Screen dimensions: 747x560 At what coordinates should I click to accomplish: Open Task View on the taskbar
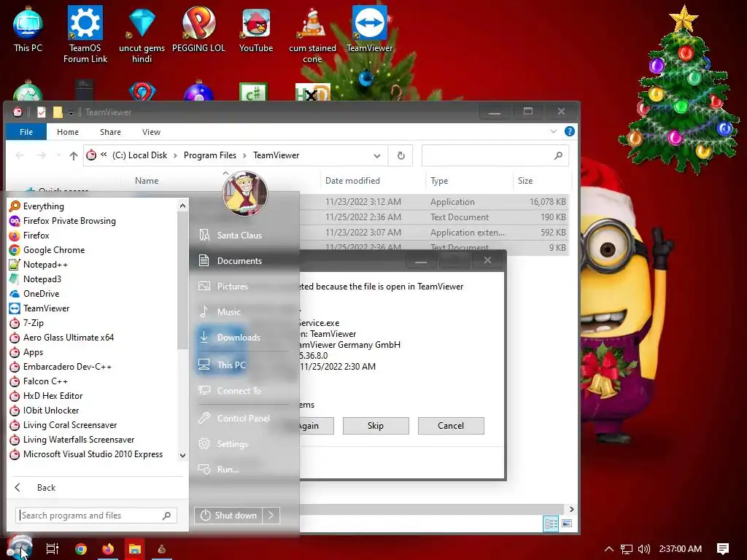[53, 549]
